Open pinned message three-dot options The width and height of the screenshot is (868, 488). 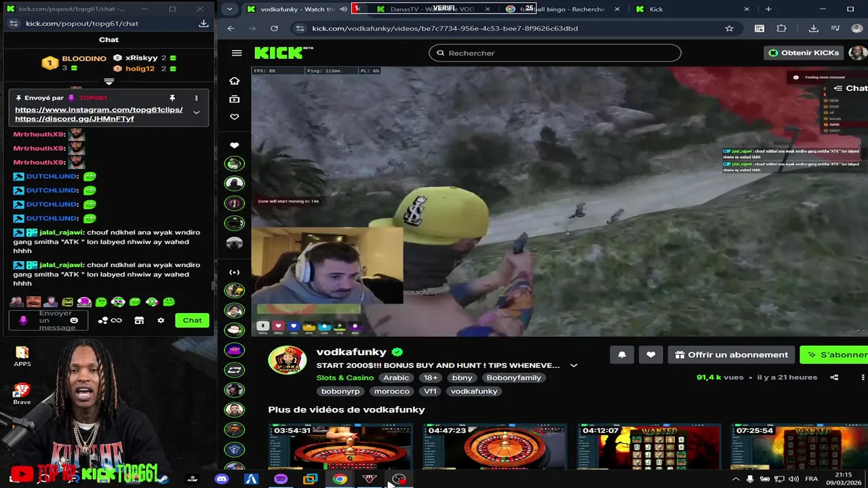[x=196, y=98]
